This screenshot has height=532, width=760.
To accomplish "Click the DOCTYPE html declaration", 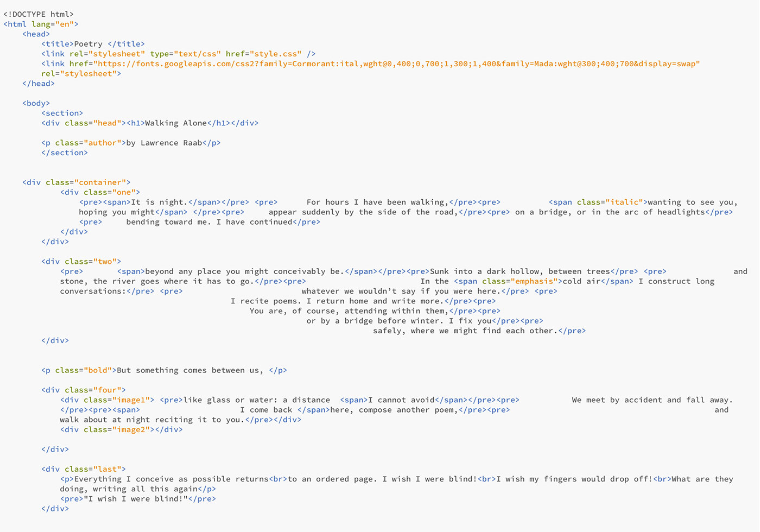I will [x=39, y=14].
